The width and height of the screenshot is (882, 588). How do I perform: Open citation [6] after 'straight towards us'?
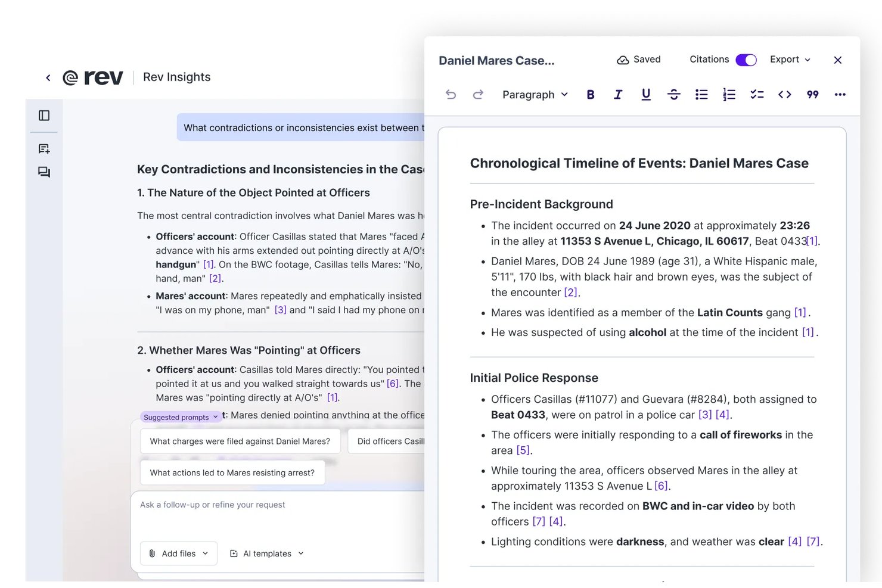pos(393,384)
